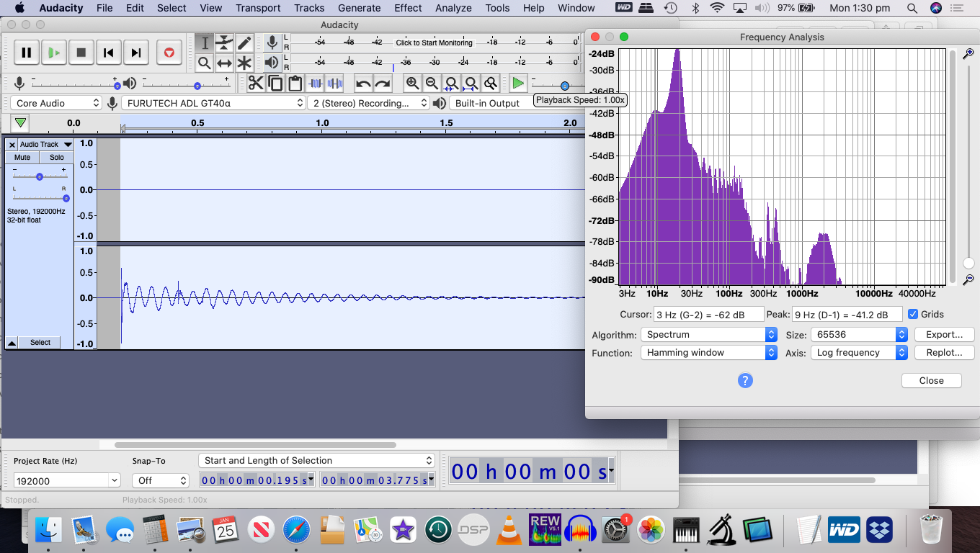The height and width of the screenshot is (553, 980).
Task: Click Fit Project to Width icon
Action: click(471, 84)
